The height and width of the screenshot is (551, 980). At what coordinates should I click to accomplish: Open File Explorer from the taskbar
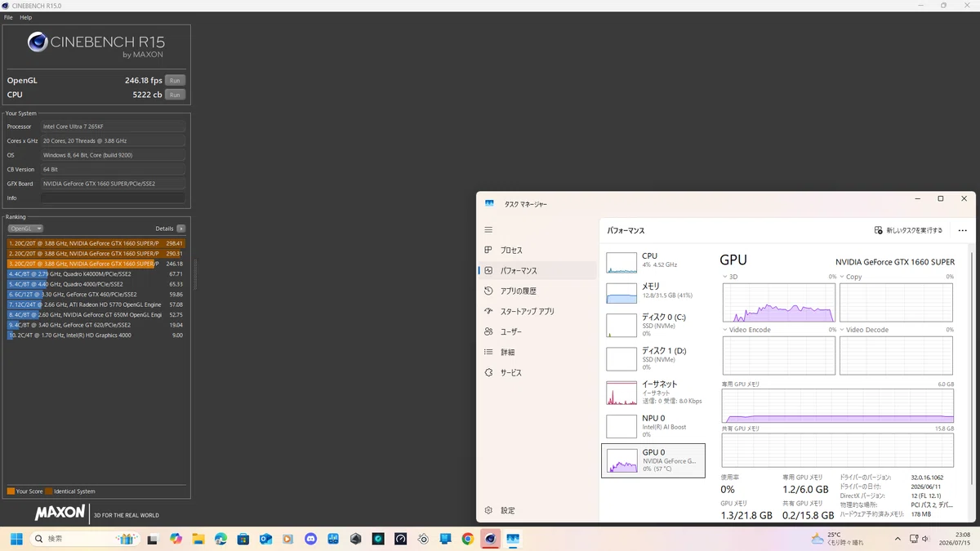pos(198,539)
